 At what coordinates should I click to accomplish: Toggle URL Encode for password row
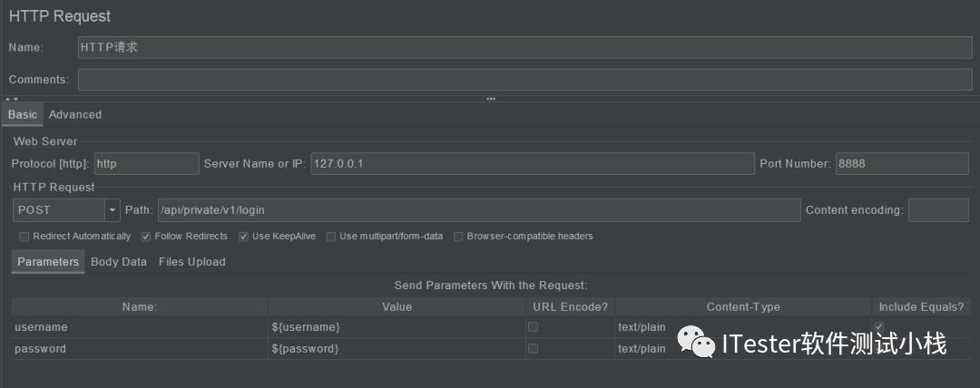click(534, 349)
